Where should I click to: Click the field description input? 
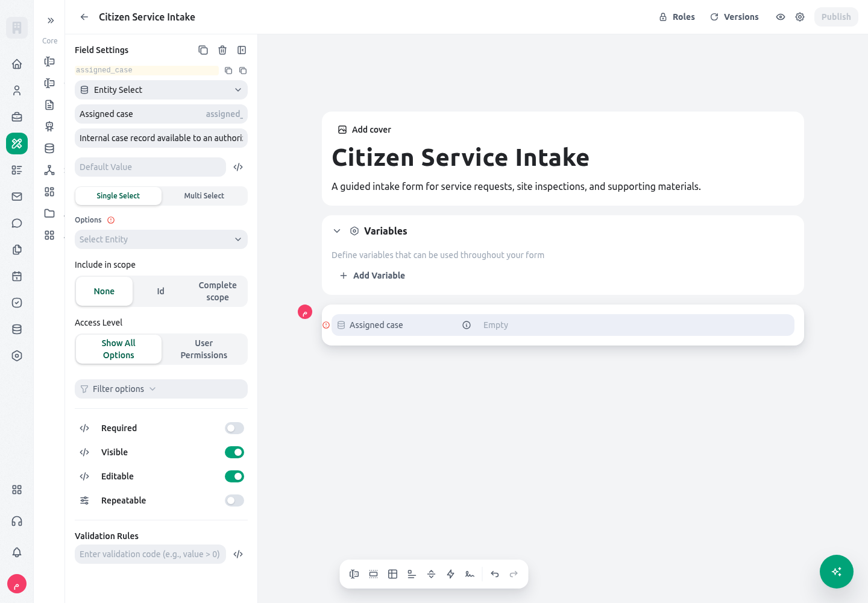[161, 138]
